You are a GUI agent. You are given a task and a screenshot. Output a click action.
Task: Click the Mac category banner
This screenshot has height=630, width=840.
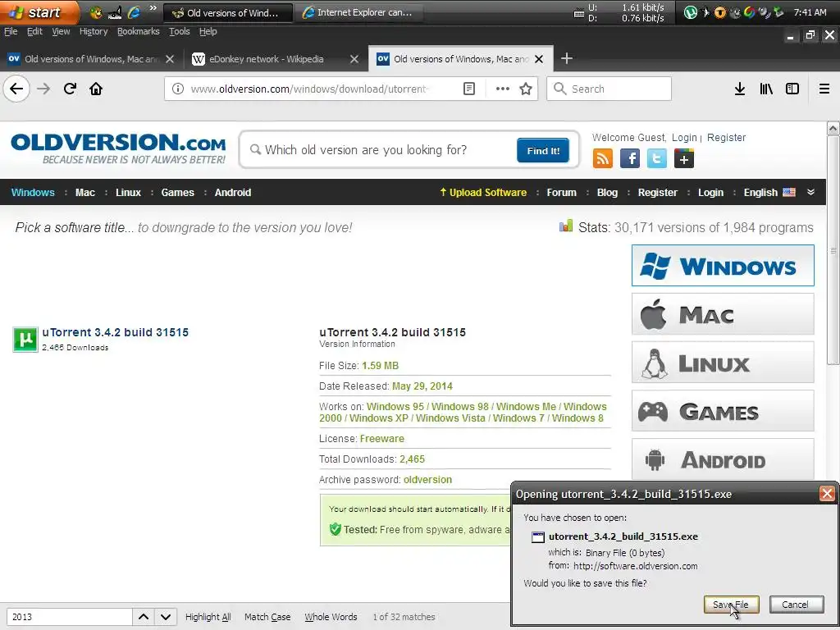click(723, 314)
